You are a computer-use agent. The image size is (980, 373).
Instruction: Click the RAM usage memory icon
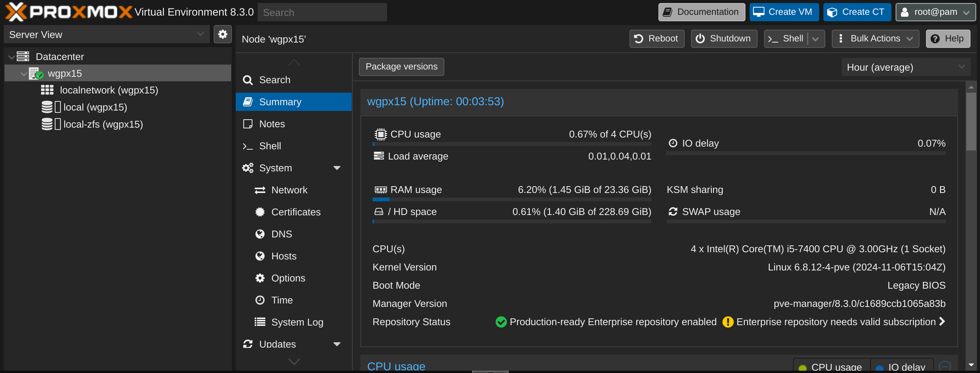[381, 190]
